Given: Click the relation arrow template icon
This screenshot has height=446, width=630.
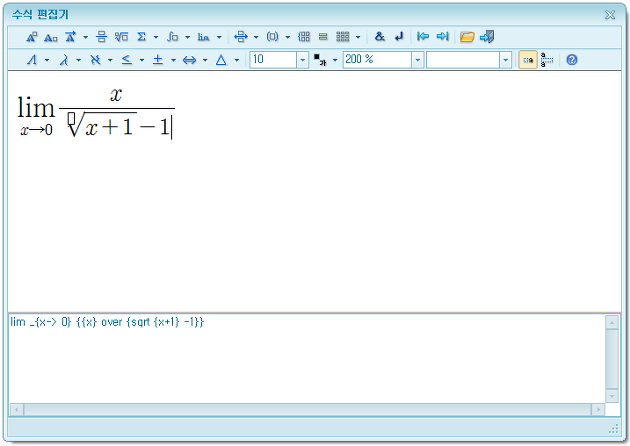Looking at the screenshot, I should 241,37.
